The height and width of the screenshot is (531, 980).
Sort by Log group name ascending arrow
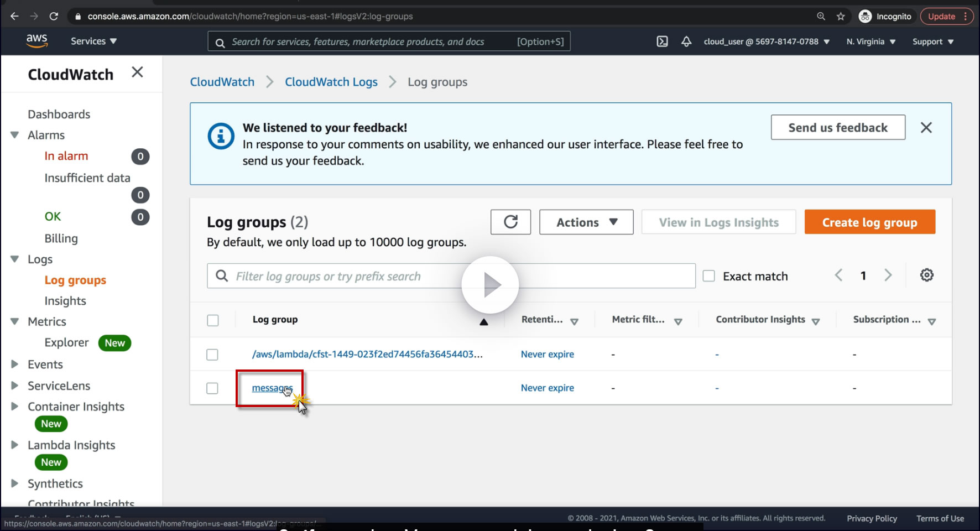pyautogui.click(x=484, y=322)
